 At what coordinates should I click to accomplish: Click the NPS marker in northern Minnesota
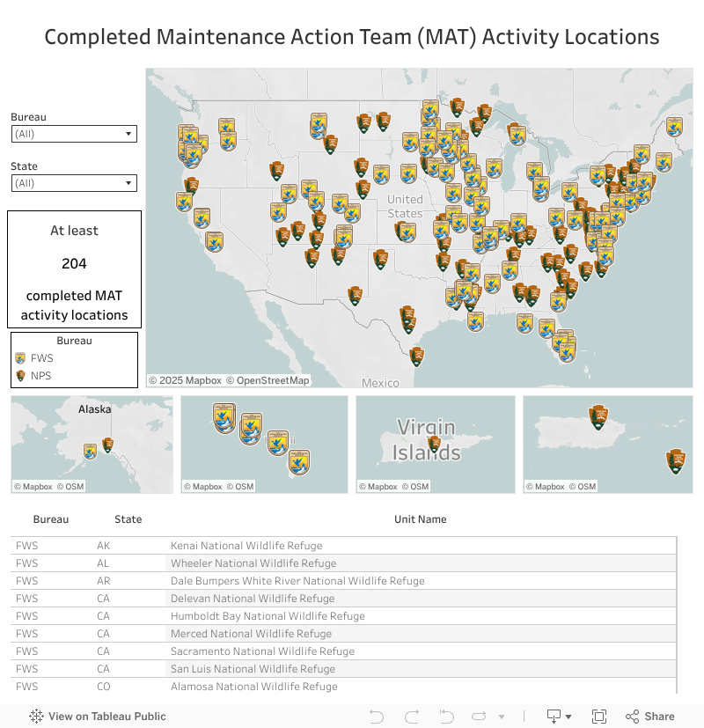(x=457, y=107)
